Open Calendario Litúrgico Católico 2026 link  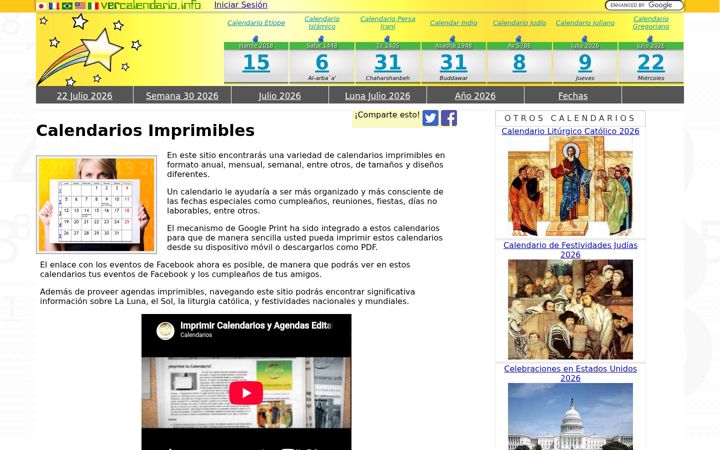(x=570, y=131)
